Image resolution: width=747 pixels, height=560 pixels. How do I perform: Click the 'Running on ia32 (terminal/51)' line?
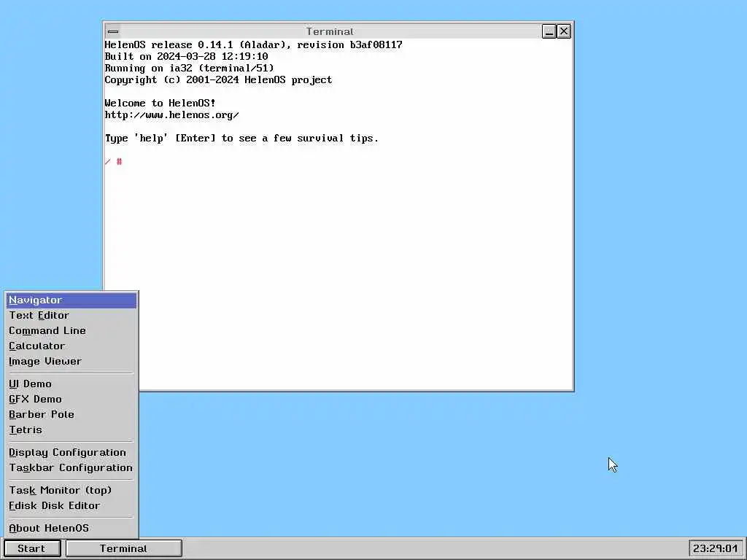pyautogui.click(x=189, y=68)
